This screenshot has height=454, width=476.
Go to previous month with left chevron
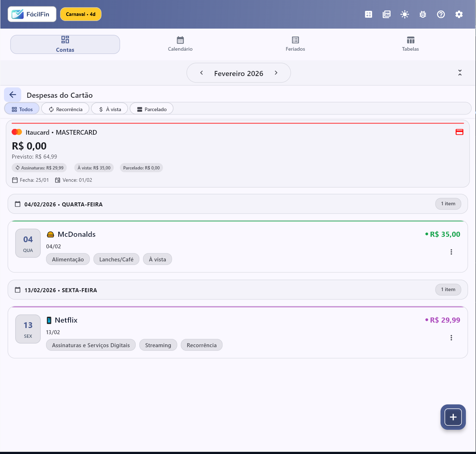[x=201, y=73]
